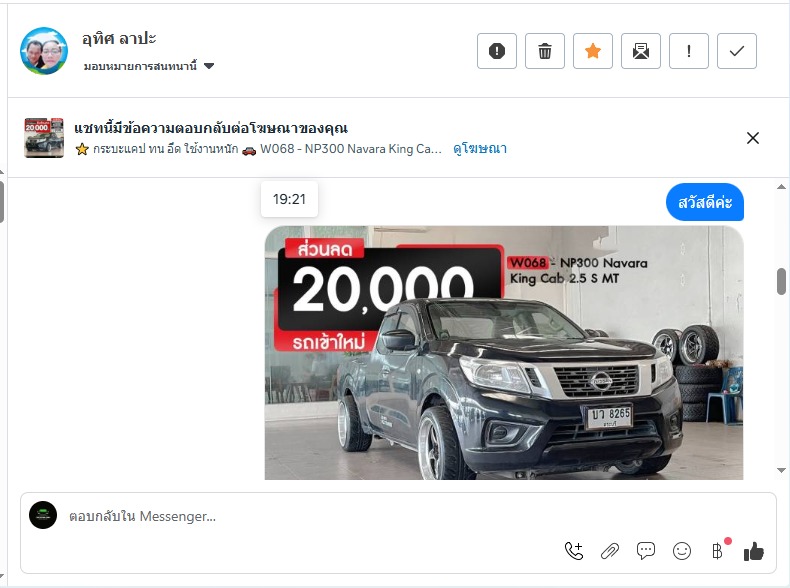The width and height of the screenshot is (790, 588).
Task: Click contact name อุทิศ ลาปะ
Action: click(x=119, y=39)
